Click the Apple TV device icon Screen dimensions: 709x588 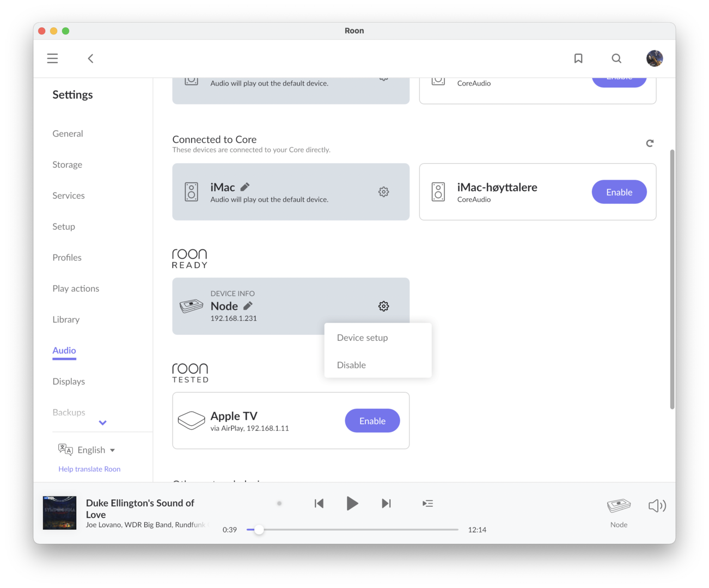pos(191,420)
